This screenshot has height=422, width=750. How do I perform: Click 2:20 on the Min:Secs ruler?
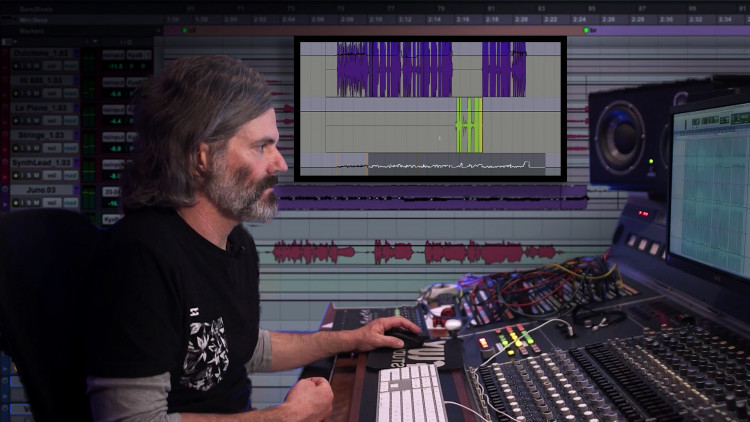coord(521,20)
